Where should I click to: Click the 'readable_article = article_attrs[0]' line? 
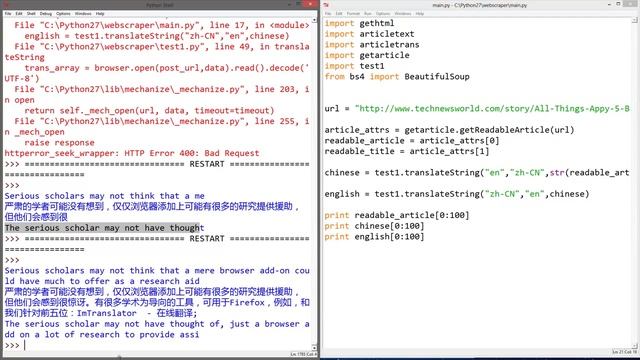(411, 140)
